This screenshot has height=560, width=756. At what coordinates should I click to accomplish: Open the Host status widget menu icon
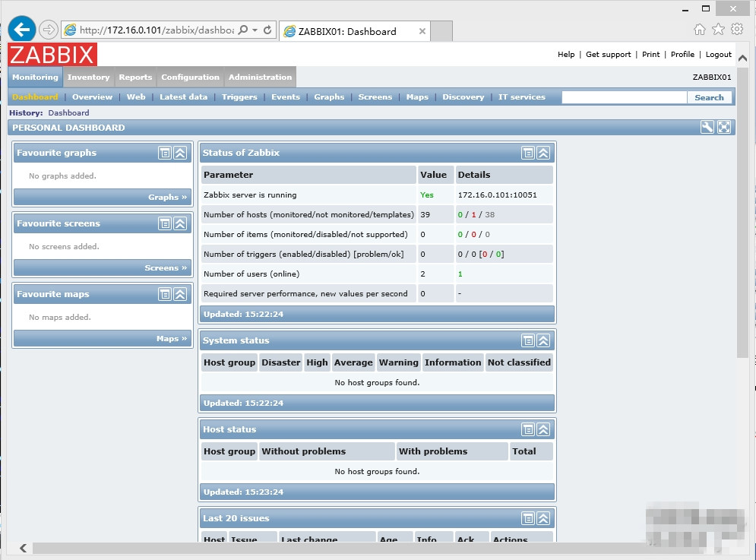tap(528, 429)
